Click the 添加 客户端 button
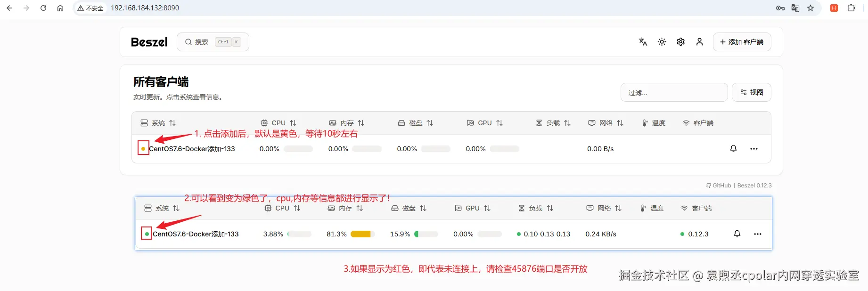Viewport: 868px width, 291px height. point(742,42)
